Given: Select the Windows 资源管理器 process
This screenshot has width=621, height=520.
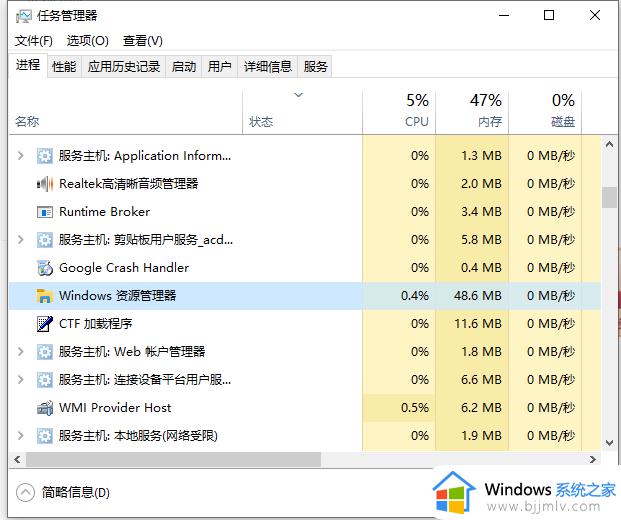Looking at the screenshot, I should [x=305, y=296].
